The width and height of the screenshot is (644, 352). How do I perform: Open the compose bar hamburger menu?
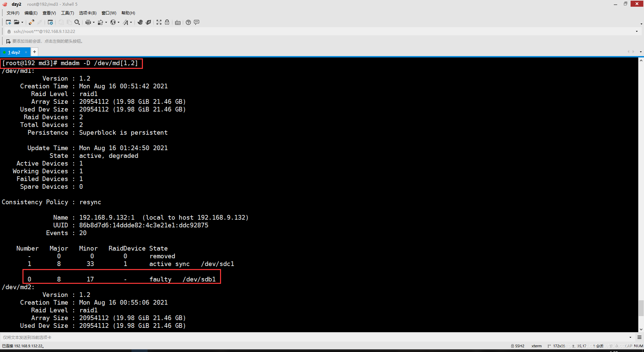[x=639, y=337]
